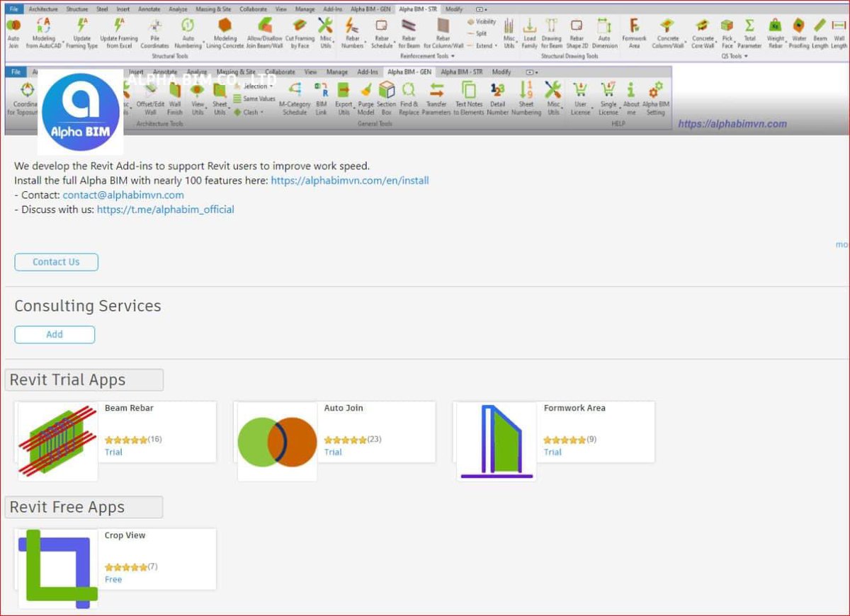Open the Pile Coordinates tool

point(155,35)
